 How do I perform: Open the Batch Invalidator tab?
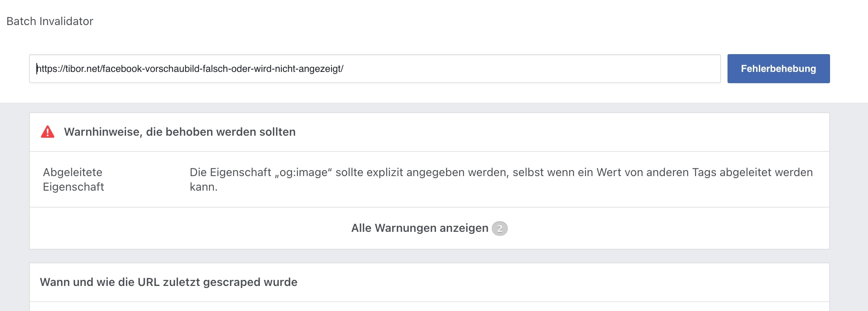point(50,21)
